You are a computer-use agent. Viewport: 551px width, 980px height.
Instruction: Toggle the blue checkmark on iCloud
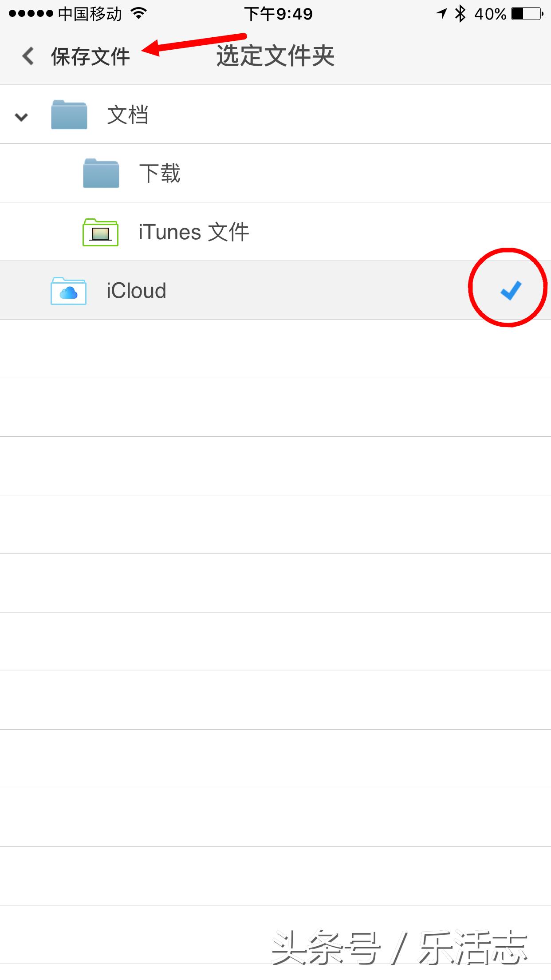510,291
